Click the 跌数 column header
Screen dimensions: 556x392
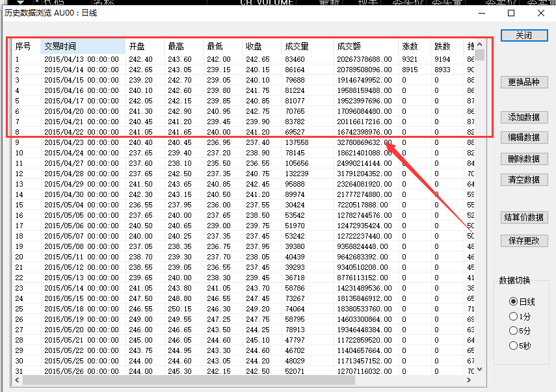(x=447, y=46)
